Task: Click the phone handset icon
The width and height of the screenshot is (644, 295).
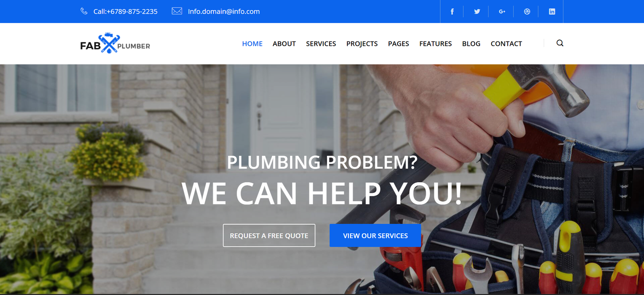Action: [84, 11]
